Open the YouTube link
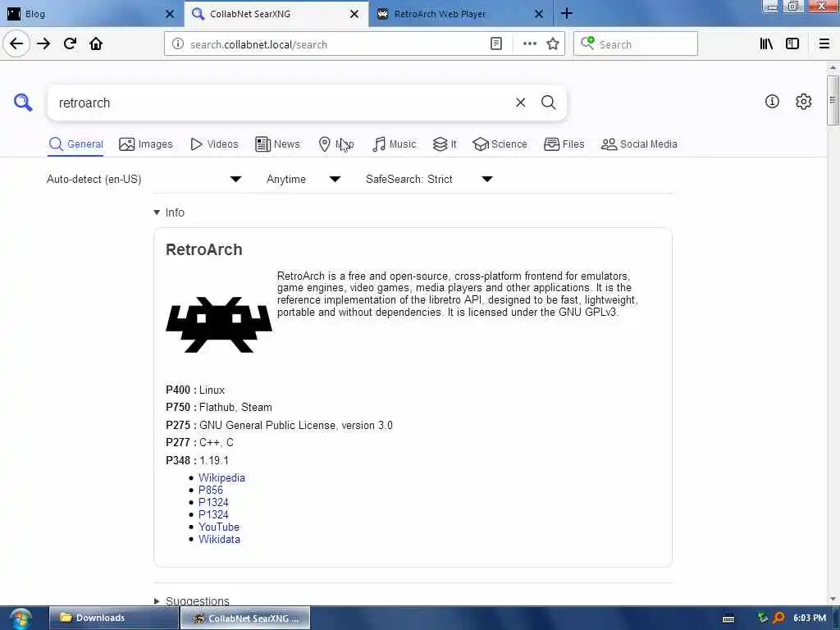Viewport: 840px width, 630px height. [218, 527]
